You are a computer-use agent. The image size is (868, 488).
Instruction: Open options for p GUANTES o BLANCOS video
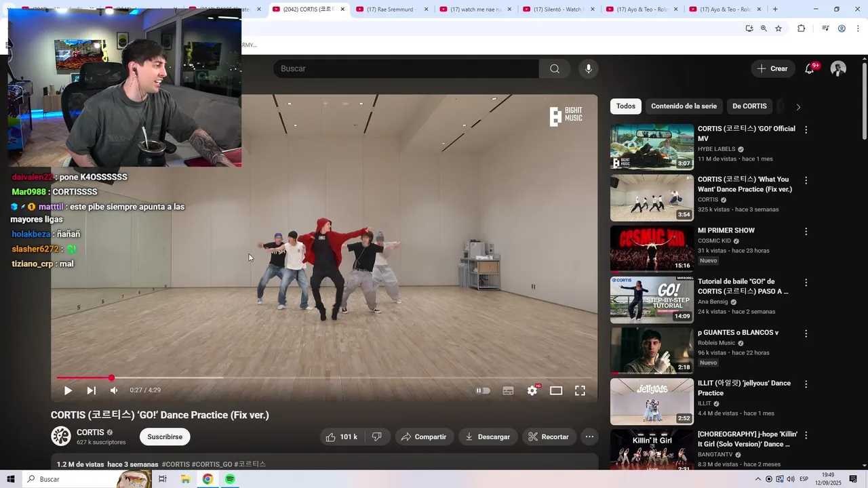click(806, 333)
